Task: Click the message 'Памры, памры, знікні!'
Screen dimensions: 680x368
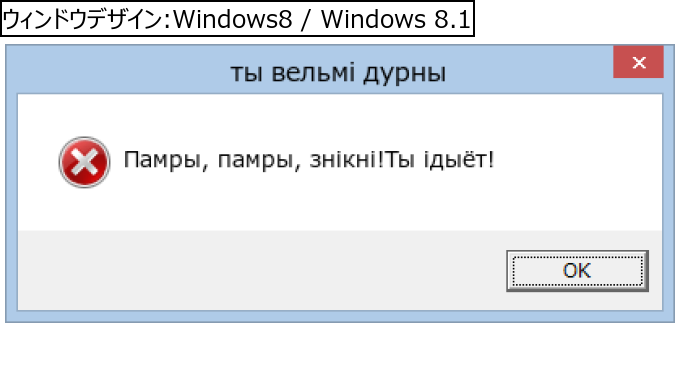Action: click(x=254, y=160)
